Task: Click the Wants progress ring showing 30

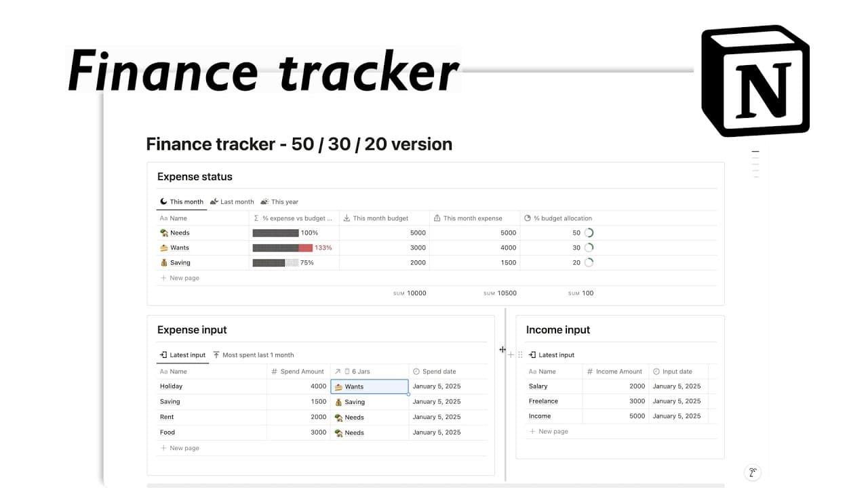Action: pyautogui.click(x=589, y=247)
